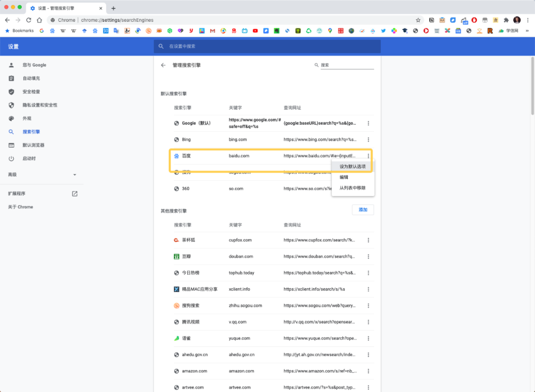This screenshot has height=392, width=535.
Task: Open the 学信网 bookmark
Action: point(508,31)
